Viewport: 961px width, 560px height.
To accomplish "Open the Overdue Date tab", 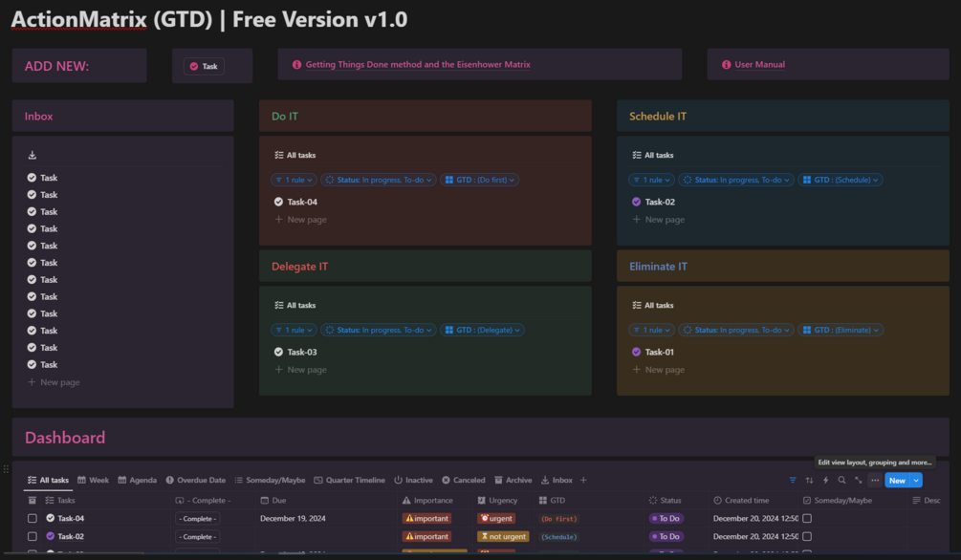I will (195, 481).
